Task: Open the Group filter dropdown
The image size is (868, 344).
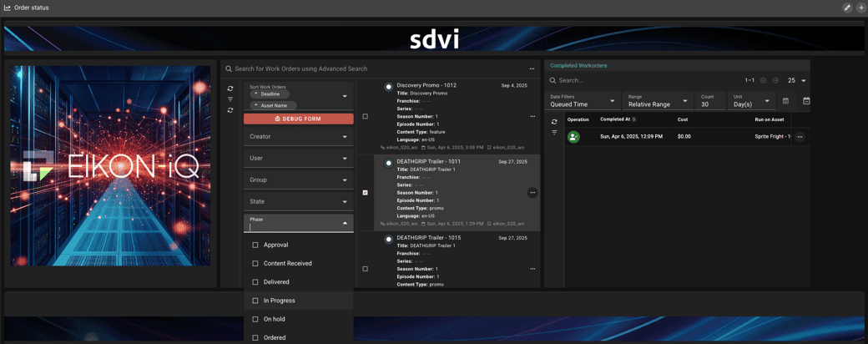Action: pyautogui.click(x=299, y=180)
